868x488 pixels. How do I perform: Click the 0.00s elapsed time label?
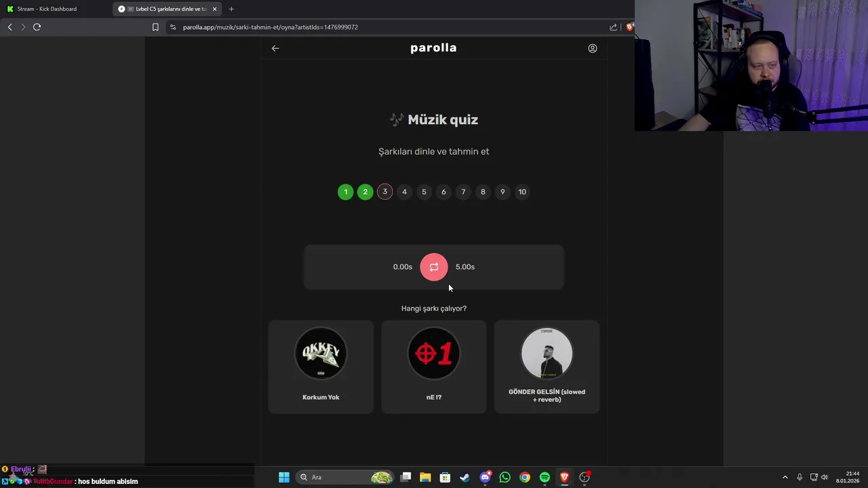[403, 267]
